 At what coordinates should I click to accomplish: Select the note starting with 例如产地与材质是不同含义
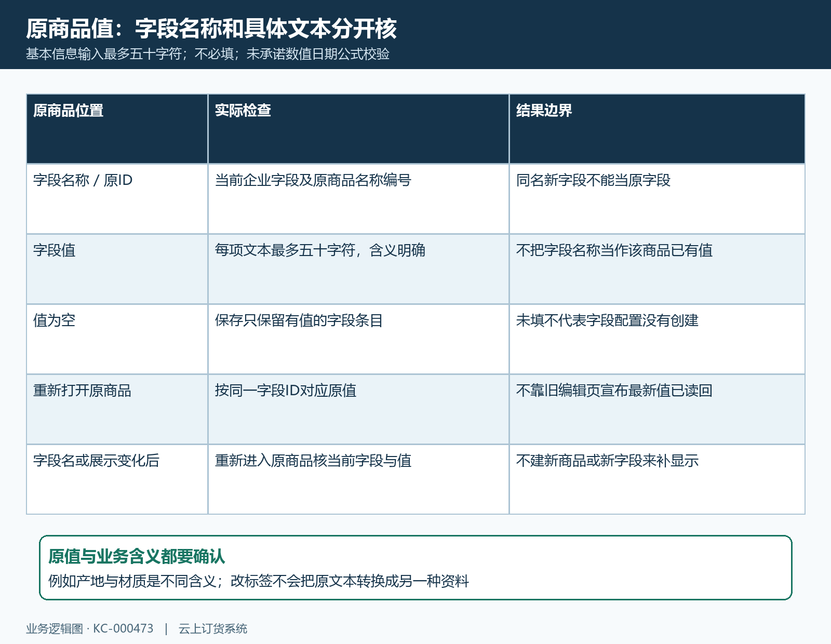click(x=259, y=581)
